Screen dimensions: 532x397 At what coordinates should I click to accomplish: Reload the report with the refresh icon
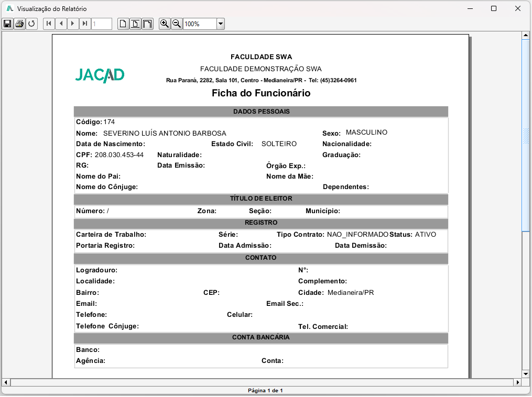pos(31,24)
